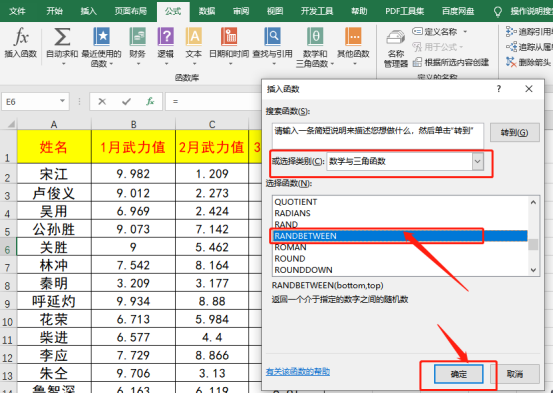This screenshot has width=554, height=394.
Task: Select RANDBETWEEN in the function list
Action: tap(400, 236)
